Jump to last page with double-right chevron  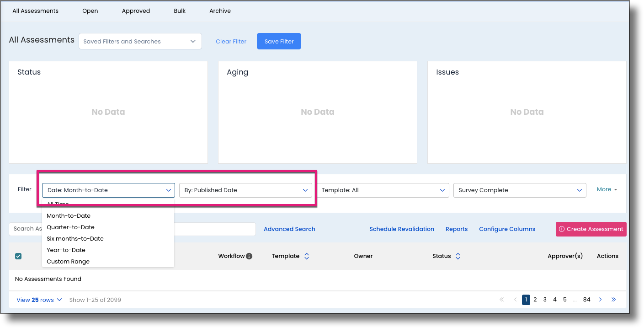coord(613,300)
